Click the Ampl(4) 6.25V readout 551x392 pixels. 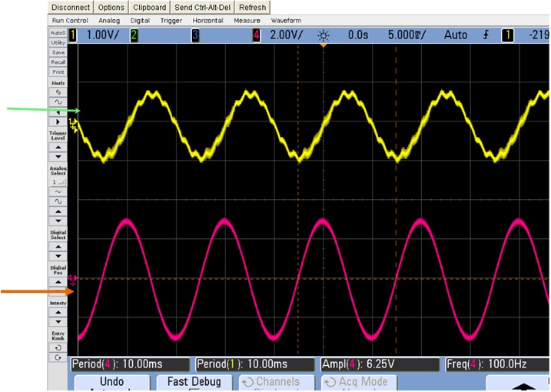pyautogui.click(x=380, y=364)
